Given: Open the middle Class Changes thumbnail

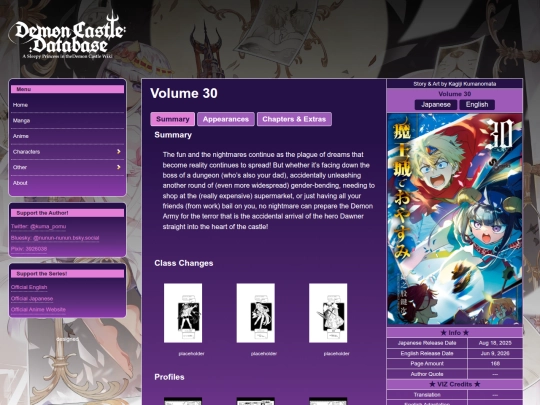Looking at the screenshot, I should (x=256, y=313).
